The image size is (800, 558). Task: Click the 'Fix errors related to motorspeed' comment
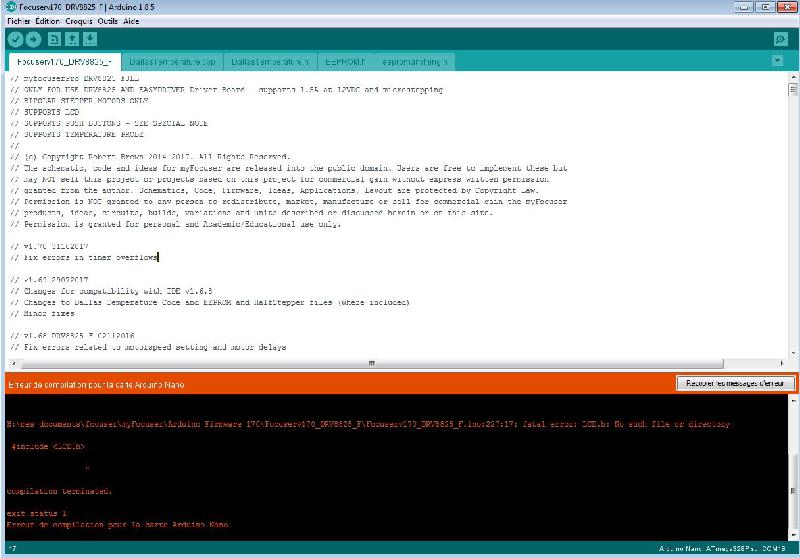pos(148,347)
